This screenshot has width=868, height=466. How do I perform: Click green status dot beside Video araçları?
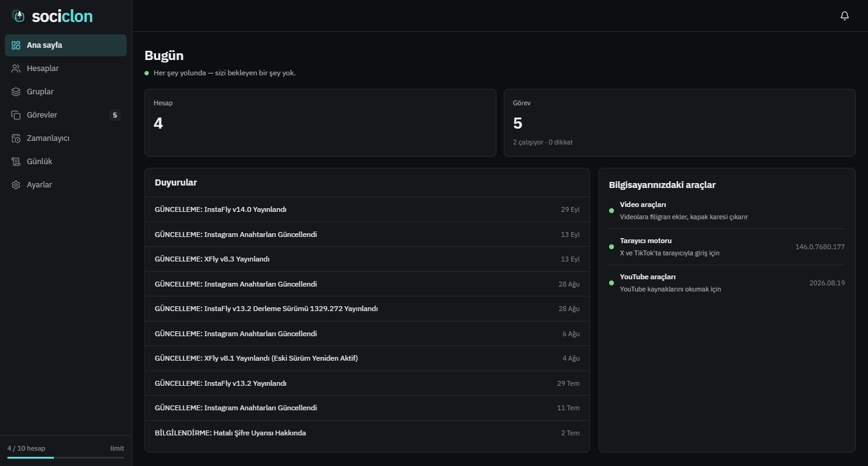[612, 211]
